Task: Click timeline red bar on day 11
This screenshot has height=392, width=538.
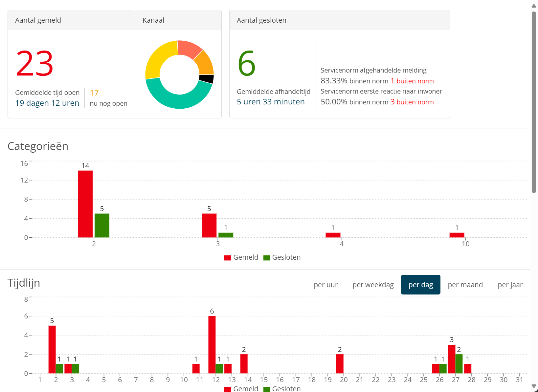Action: tap(196, 368)
